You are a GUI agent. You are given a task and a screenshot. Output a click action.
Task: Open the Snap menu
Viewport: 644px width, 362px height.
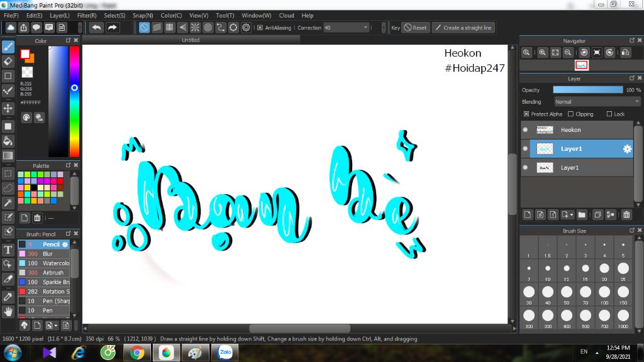[143, 15]
